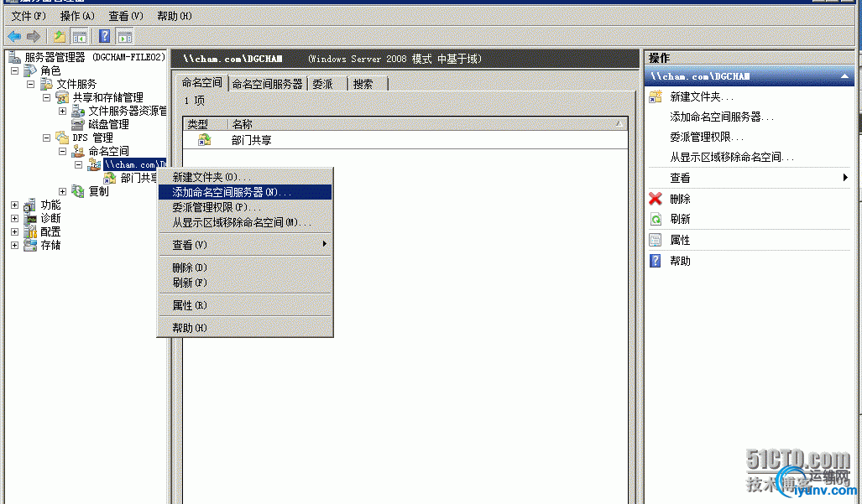Open the 文件(F) menu

(x=29, y=16)
